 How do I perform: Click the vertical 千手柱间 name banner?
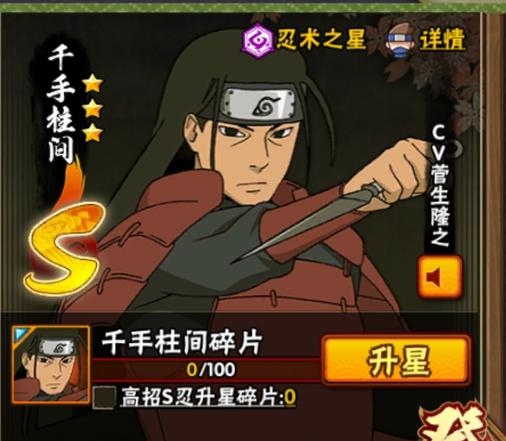[61, 104]
